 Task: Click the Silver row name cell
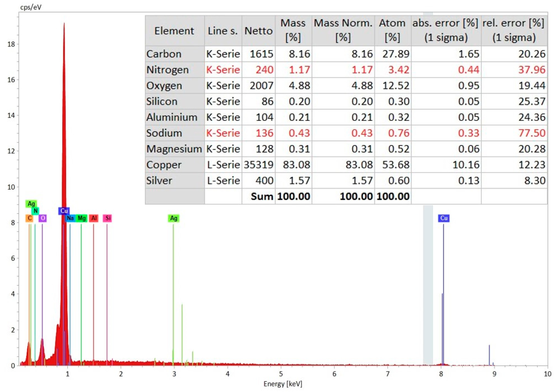pyautogui.click(x=159, y=181)
